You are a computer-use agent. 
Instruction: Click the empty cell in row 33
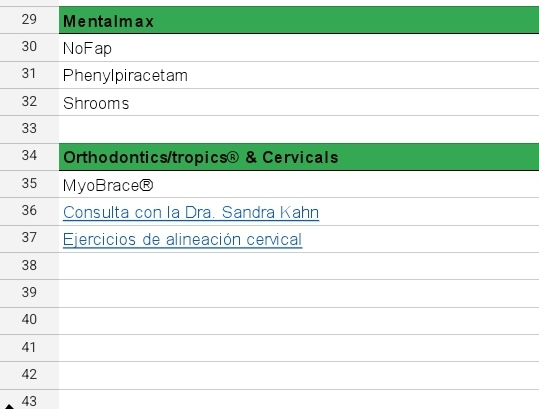[299, 130]
